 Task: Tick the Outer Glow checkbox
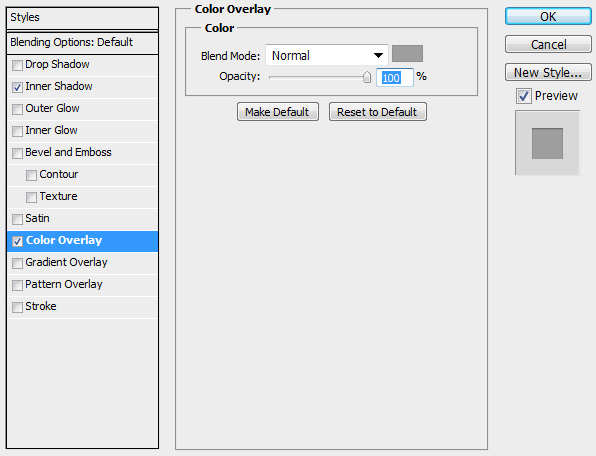(x=17, y=109)
